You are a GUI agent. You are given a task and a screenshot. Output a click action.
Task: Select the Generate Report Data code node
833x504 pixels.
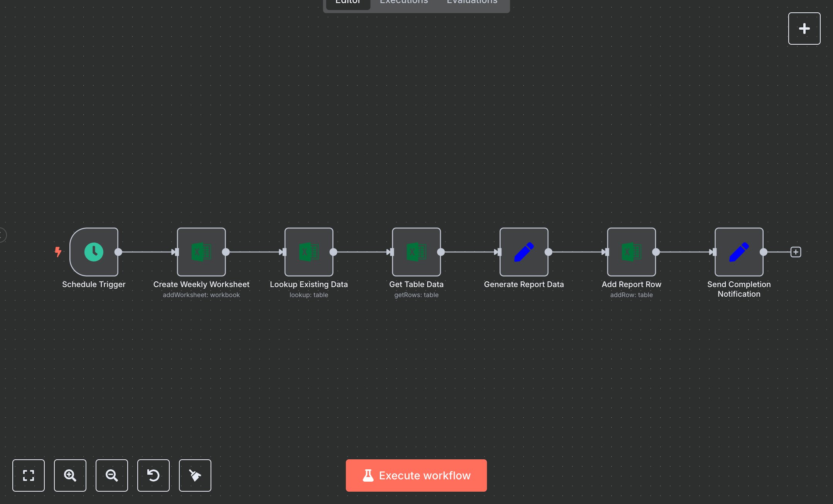[524, 252]
